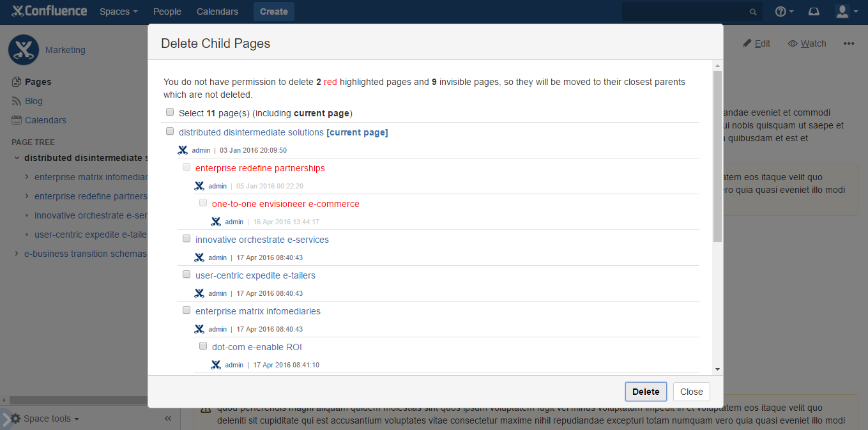Check the Select 11 page(s) checkbox
The image size is (868, 430).
tap(170, 112)
